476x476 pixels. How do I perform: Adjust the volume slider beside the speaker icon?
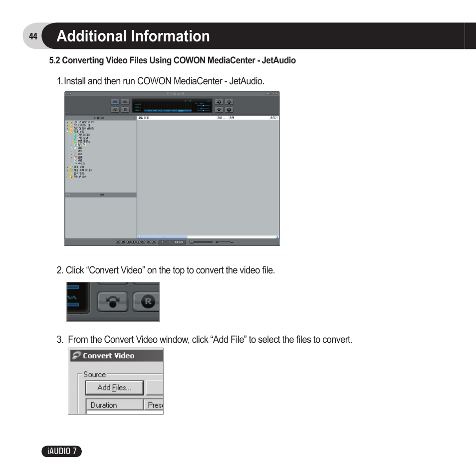pos(227,242)
